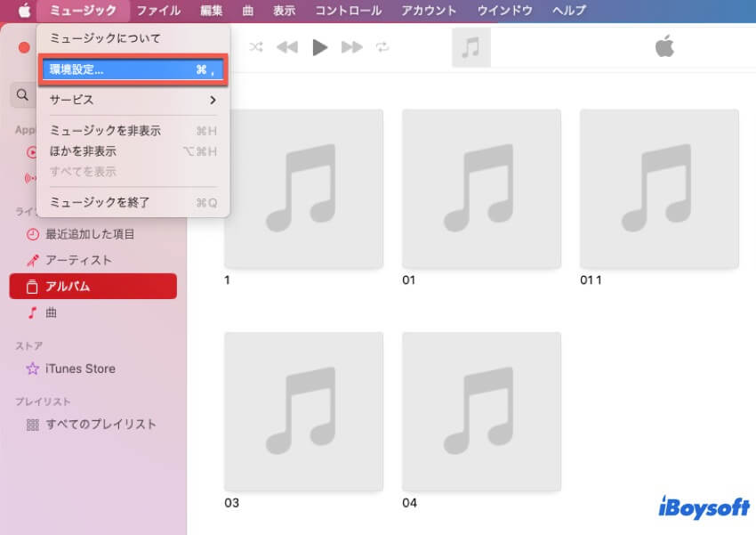Click the rewind icon
This screenshot has width=756, height=535.
click(289, 47)
